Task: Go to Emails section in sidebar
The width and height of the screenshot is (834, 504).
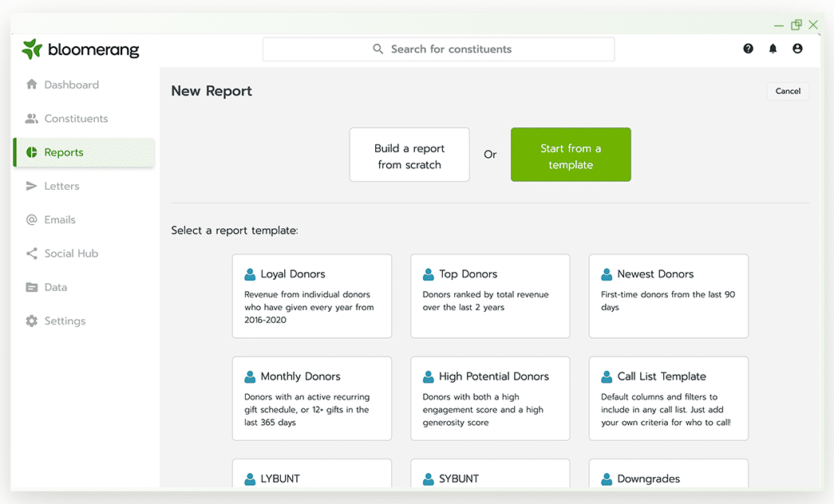Action: point(60,219)
